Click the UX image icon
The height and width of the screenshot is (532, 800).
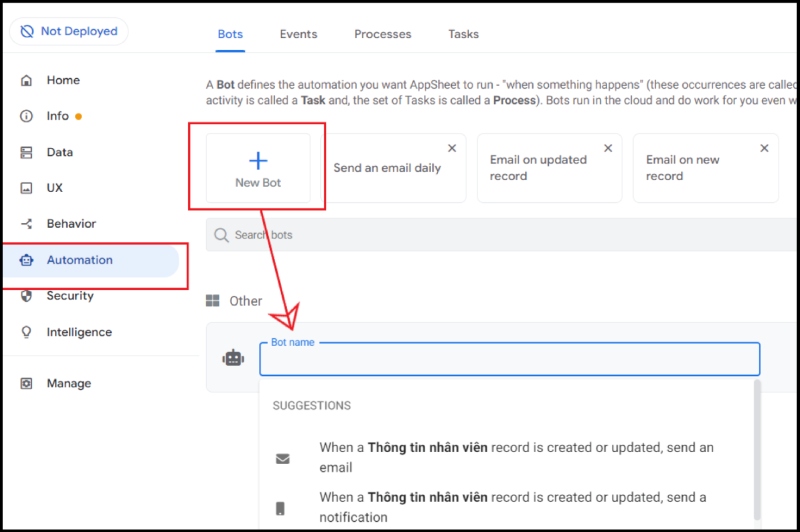[26, 188]
